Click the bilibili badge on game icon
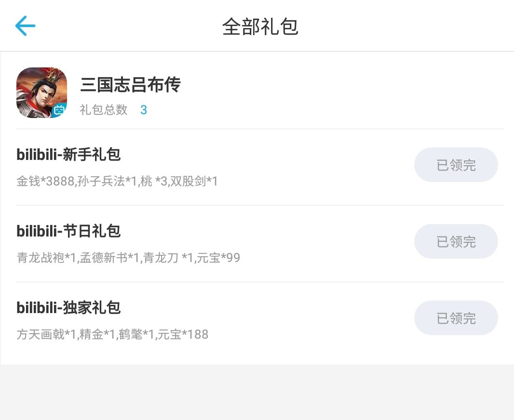The width and height of the screenshot is (514, 420). 59,110
